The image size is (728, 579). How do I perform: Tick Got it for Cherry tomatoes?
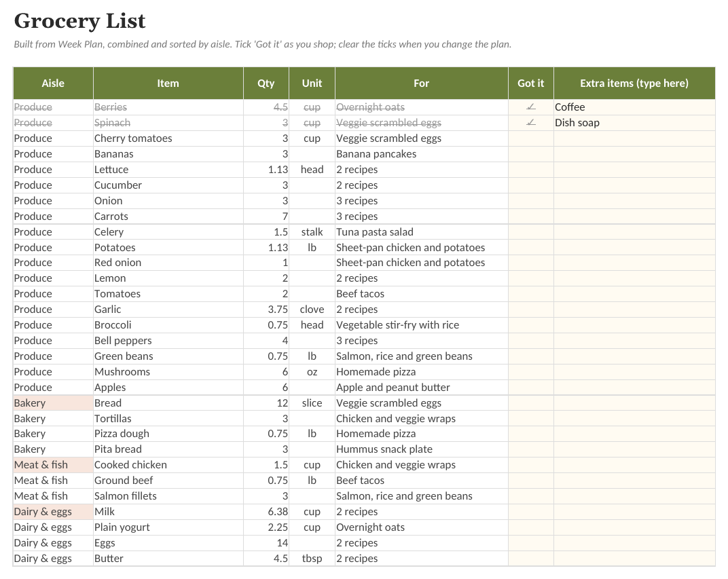pyautogui.click(x=530, y=138)
